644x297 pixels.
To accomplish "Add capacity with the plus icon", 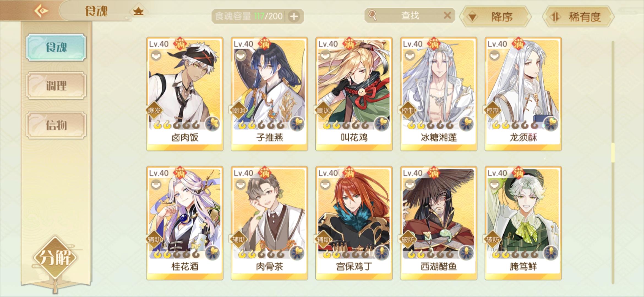I will pos(294,16).
